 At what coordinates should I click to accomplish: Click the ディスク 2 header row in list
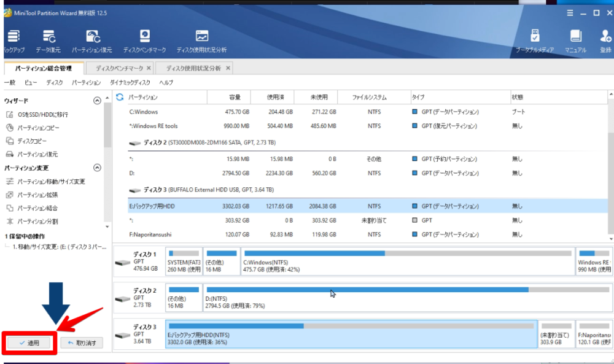coord(368,143)
